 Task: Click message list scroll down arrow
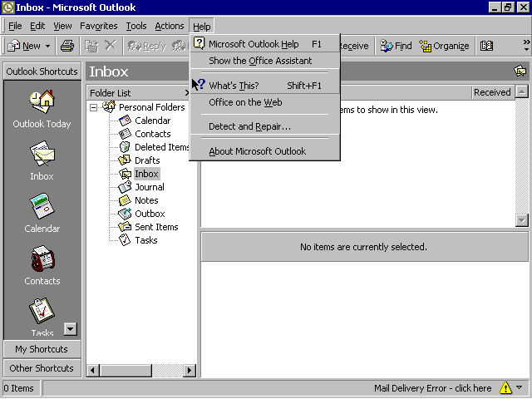[x=521, y=220]
